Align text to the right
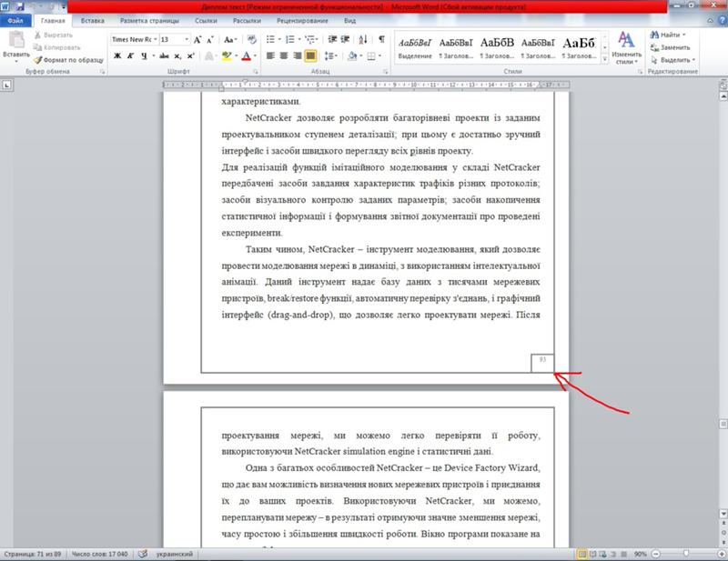 pos(298,56)
